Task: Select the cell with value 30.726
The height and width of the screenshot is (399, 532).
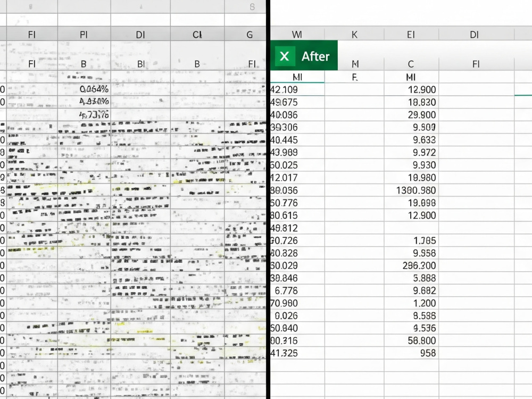Action: click(x=297, y=240)
